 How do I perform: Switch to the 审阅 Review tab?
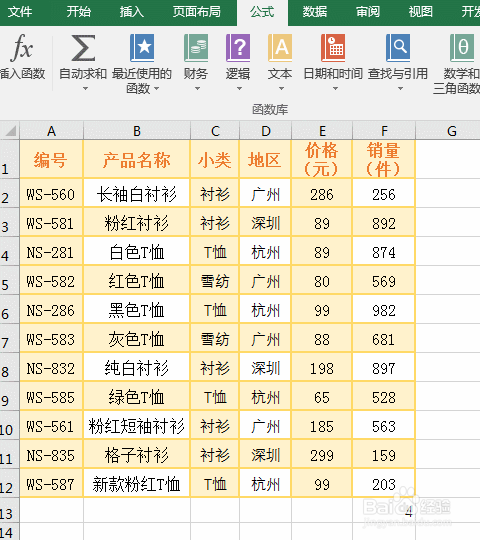pyautogui.click(x=368, y=12)
